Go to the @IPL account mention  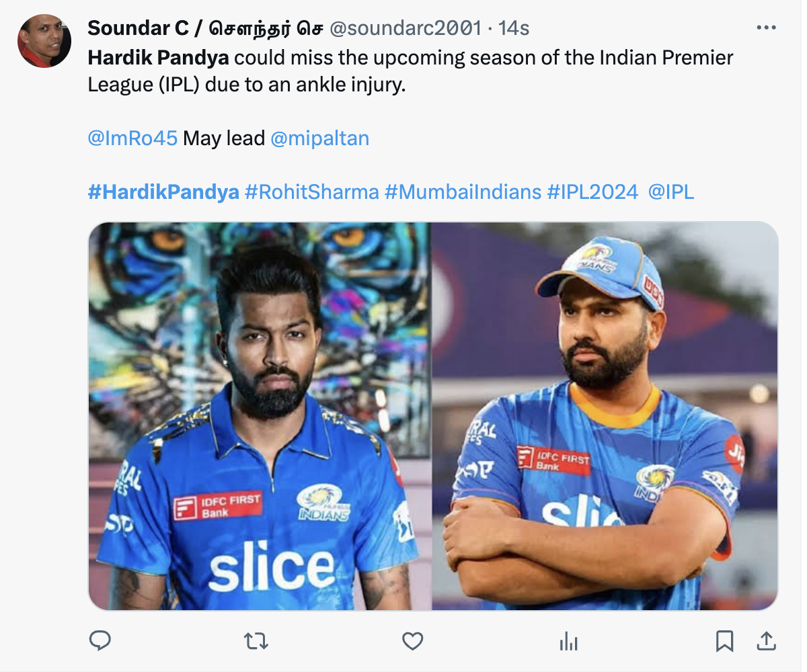click(x=670, y=192)
